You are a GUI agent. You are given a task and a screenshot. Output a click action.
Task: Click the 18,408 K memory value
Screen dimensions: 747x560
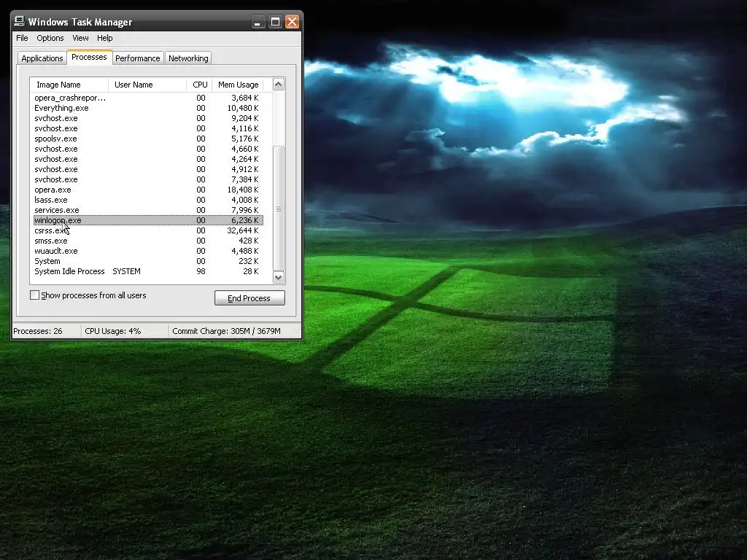242,190
